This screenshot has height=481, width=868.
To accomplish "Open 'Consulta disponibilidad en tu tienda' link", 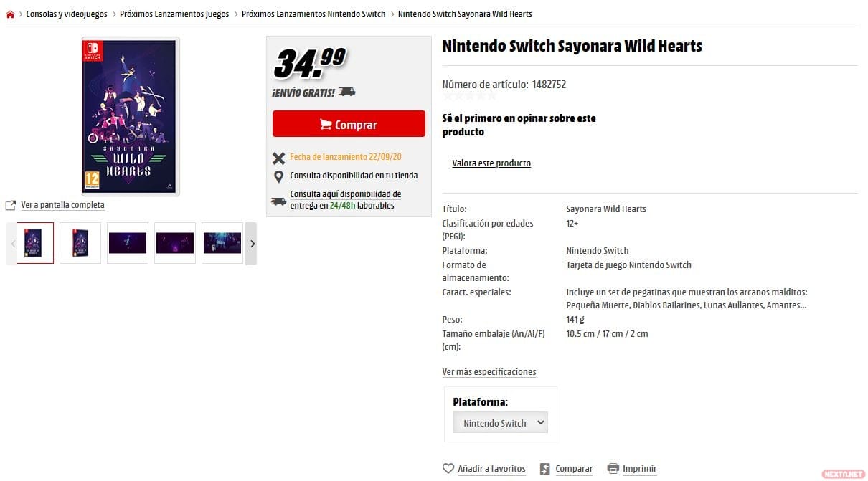I will [x=354, y=176].
